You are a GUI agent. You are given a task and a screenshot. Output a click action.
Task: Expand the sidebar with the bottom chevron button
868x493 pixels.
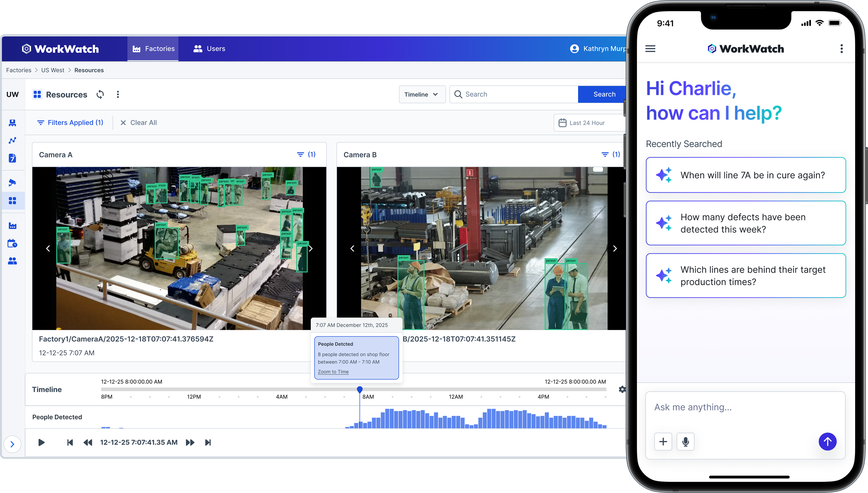tap(12, 444)
